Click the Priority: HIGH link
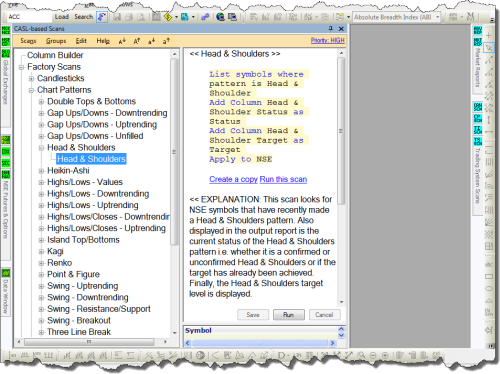 [328, 41]
